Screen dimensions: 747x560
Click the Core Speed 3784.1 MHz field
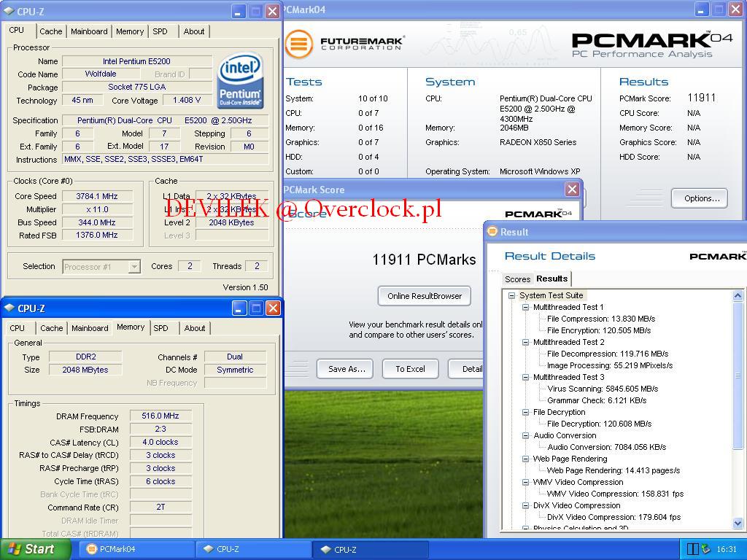point(97,196)
